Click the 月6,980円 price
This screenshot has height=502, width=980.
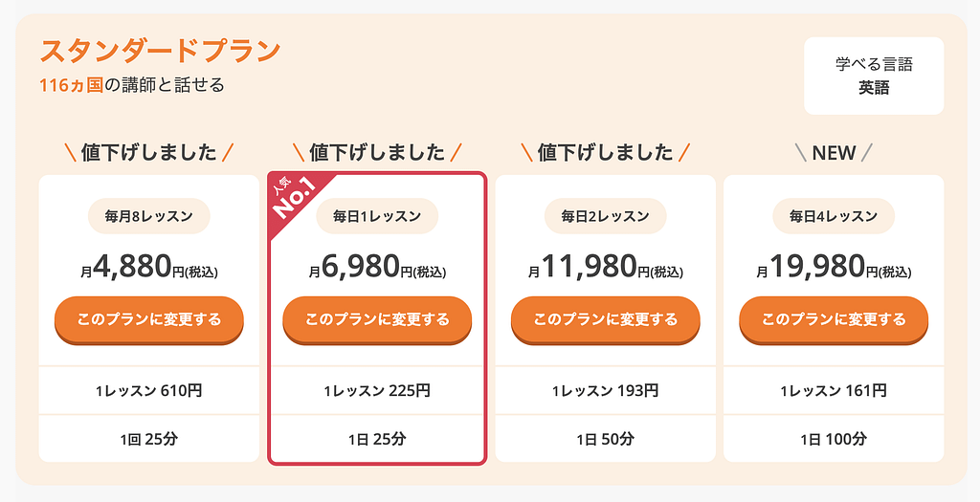click(377, 269)
